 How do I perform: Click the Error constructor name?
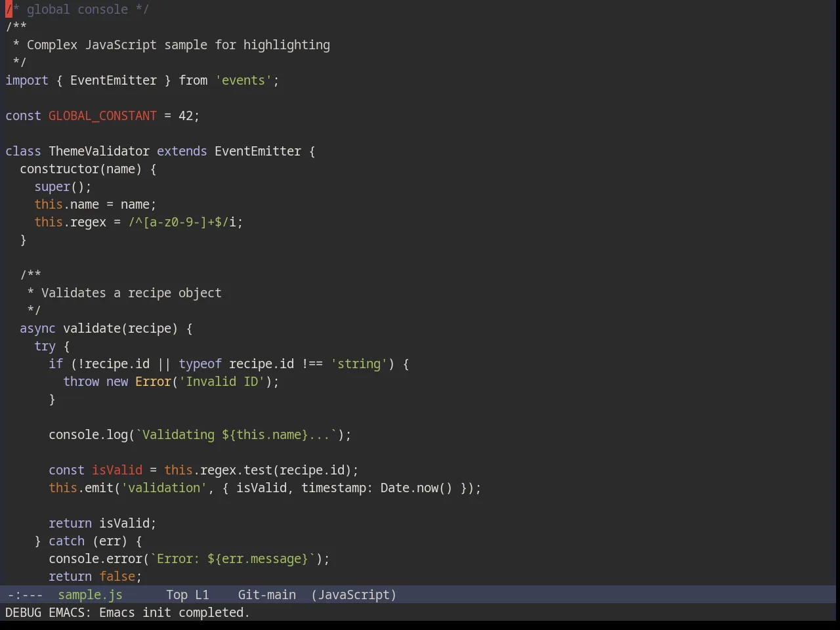click(x=153, y=381)
